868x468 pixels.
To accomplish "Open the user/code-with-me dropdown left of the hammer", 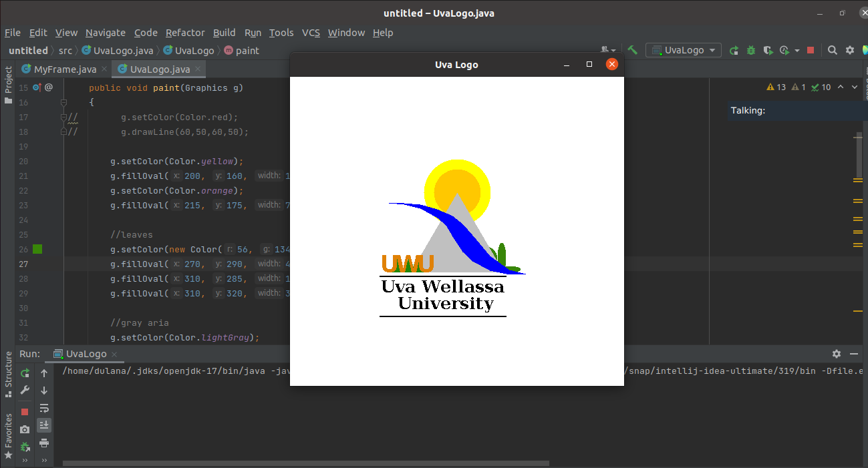I will [x=607, y=50].
